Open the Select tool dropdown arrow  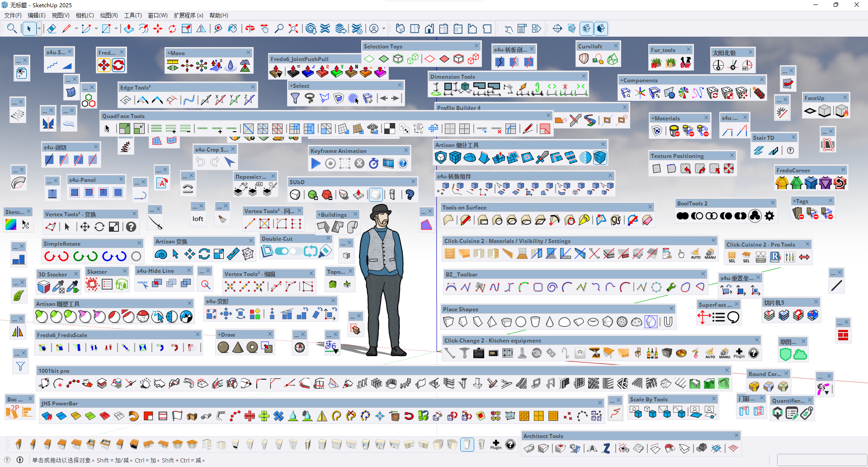tap(39, 29)
